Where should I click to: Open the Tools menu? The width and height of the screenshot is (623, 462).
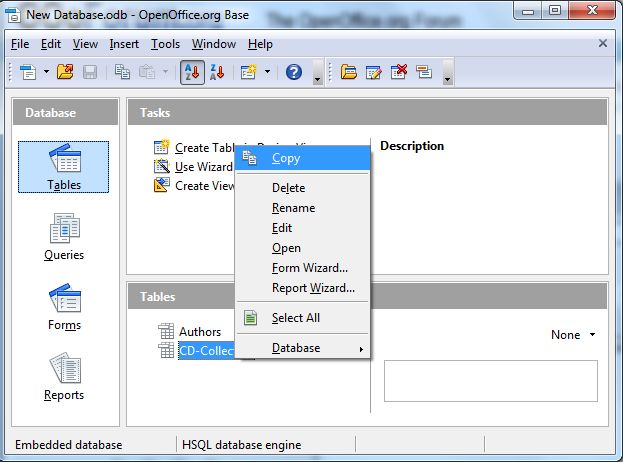point(165,44)
